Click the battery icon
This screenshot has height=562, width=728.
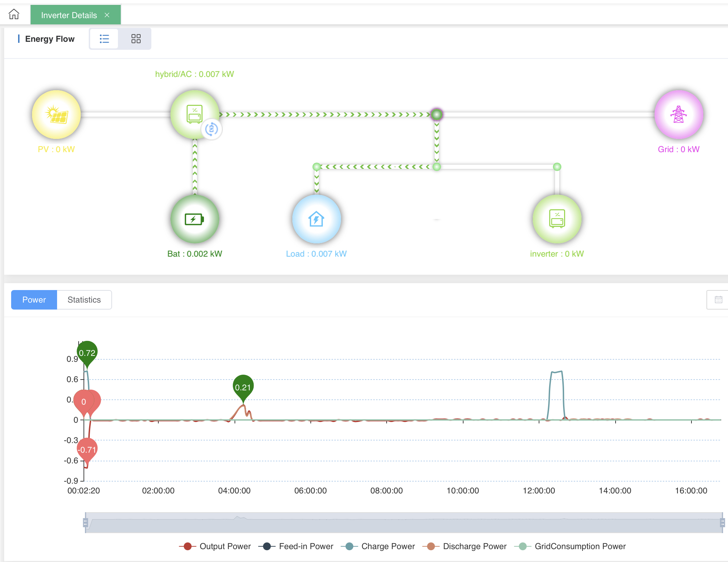point(195,219)
